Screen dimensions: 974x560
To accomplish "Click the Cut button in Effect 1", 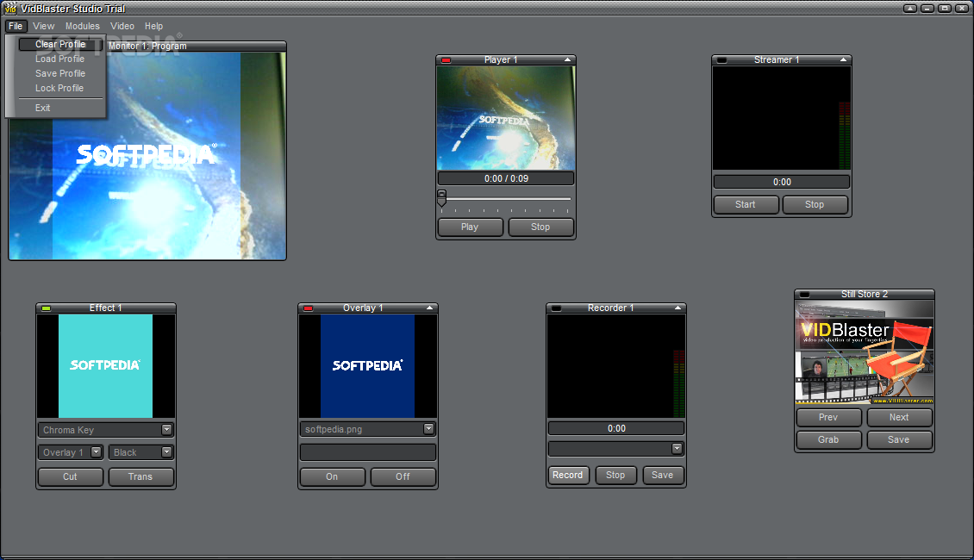I will tap(70, 476).
